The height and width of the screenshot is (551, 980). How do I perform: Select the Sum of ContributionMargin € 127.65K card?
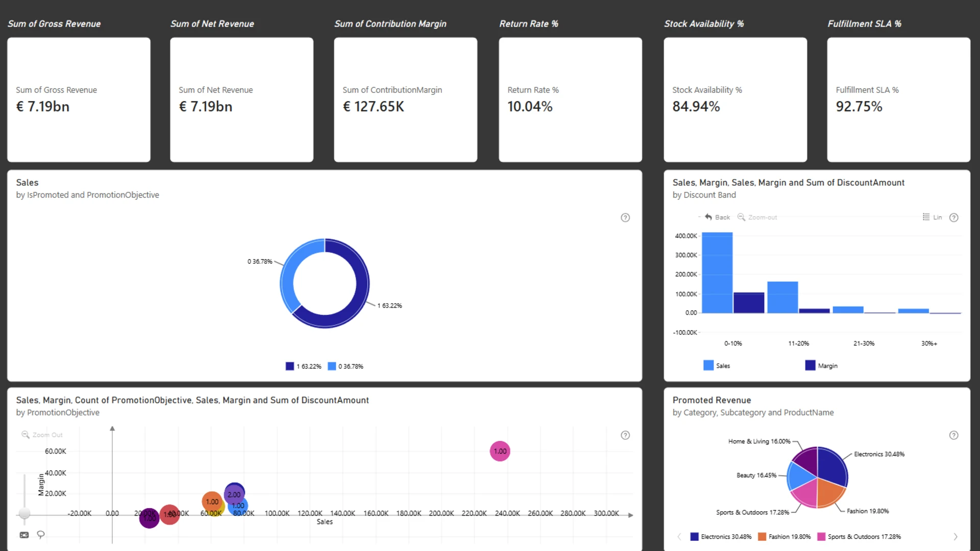point(405,99)
